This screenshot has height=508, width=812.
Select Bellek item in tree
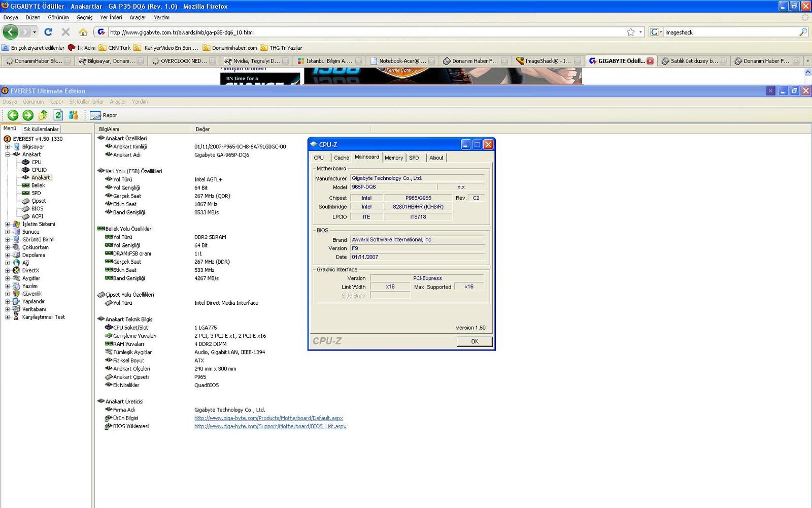(x=38, y=185)
